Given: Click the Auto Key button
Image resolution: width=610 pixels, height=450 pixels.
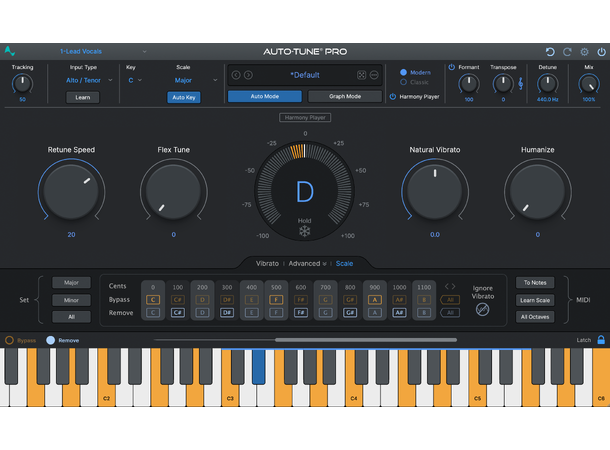Looking at the screenshot, I should click(184, 97).
